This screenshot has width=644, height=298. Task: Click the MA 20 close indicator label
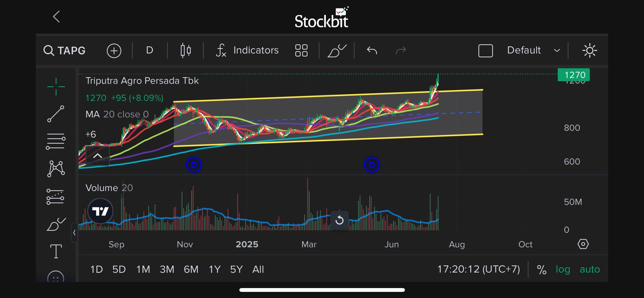117,114
